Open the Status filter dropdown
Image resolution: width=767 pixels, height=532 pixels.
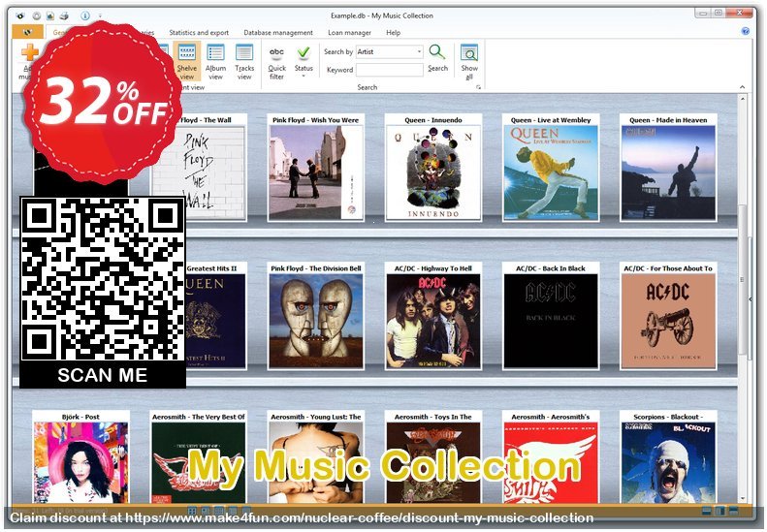point(304,62)
